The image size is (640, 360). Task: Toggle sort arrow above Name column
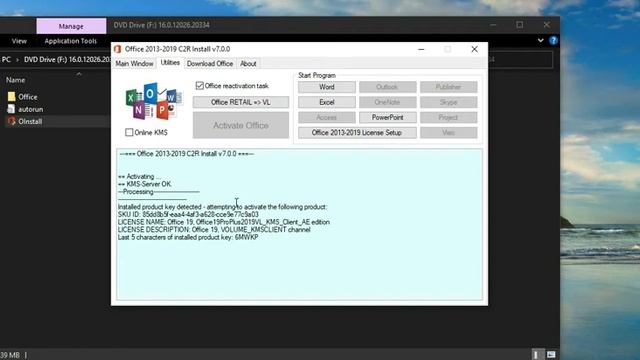pyautogui.click(x=79, y=74)
